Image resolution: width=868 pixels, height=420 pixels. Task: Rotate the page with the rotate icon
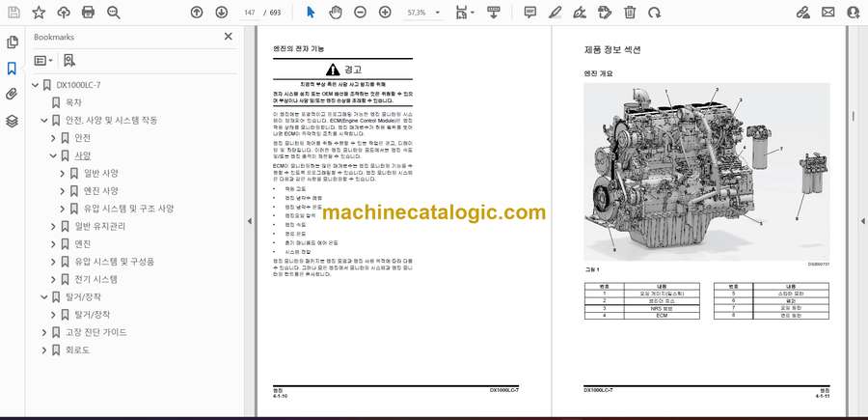[654, 13]
